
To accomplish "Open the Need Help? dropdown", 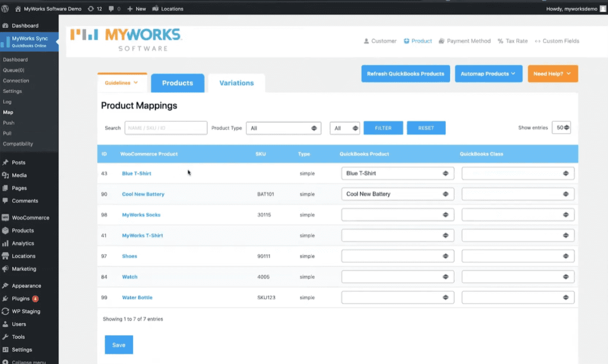I will [553, 74].
